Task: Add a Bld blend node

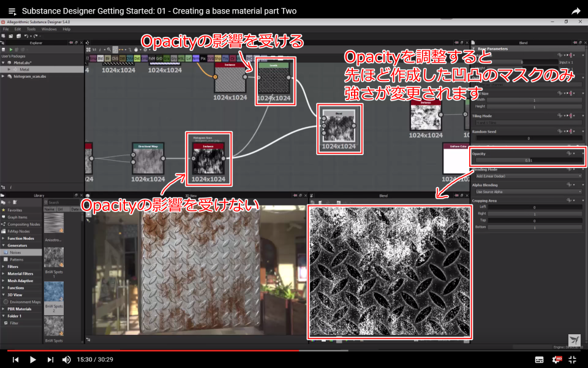Action: (100, 59)
